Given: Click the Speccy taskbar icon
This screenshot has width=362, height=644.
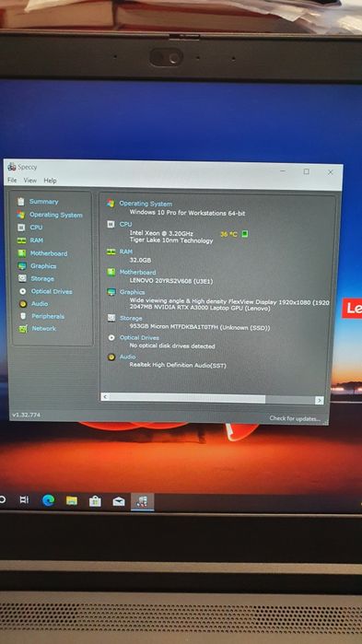Looking at the screenshot, I should tap(143, 502).
